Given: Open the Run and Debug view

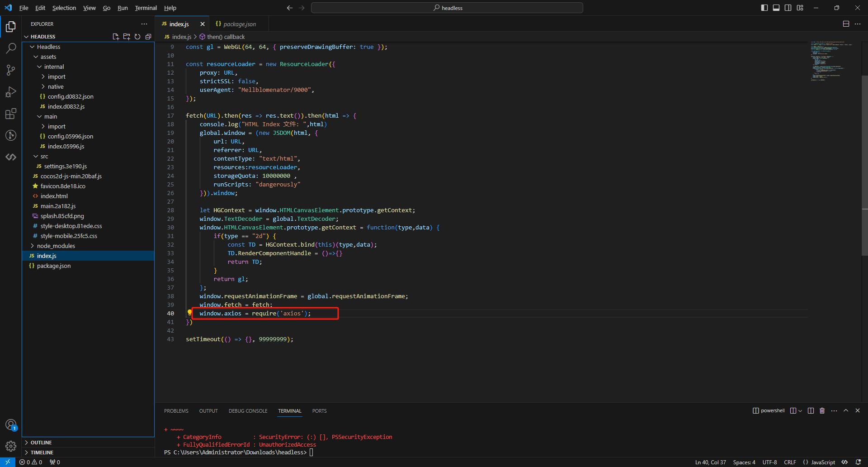Looking at the screenshot, I should point(11,92).
